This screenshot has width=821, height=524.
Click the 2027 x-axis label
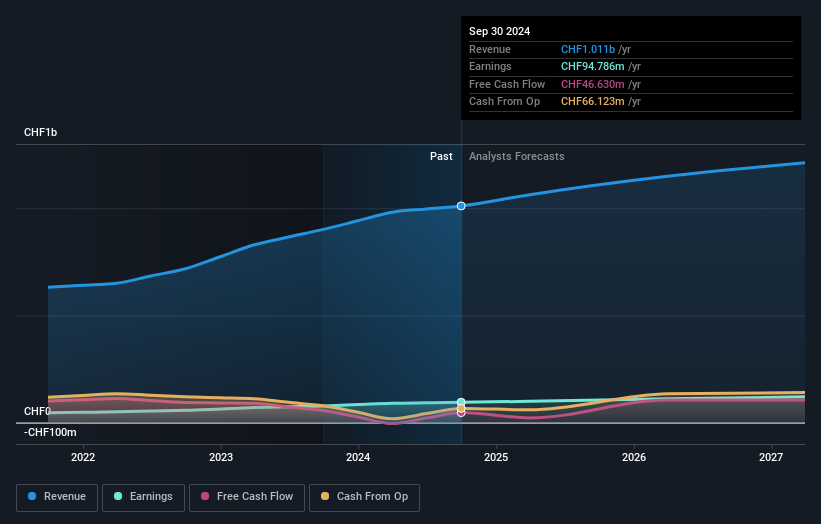pyautogui.click(x=771, y=458)
